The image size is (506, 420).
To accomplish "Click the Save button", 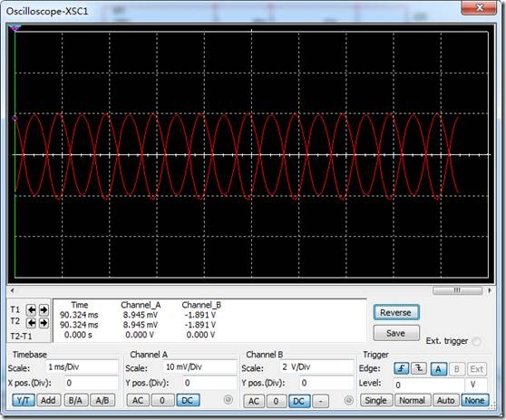I will (x=396, y=333).
